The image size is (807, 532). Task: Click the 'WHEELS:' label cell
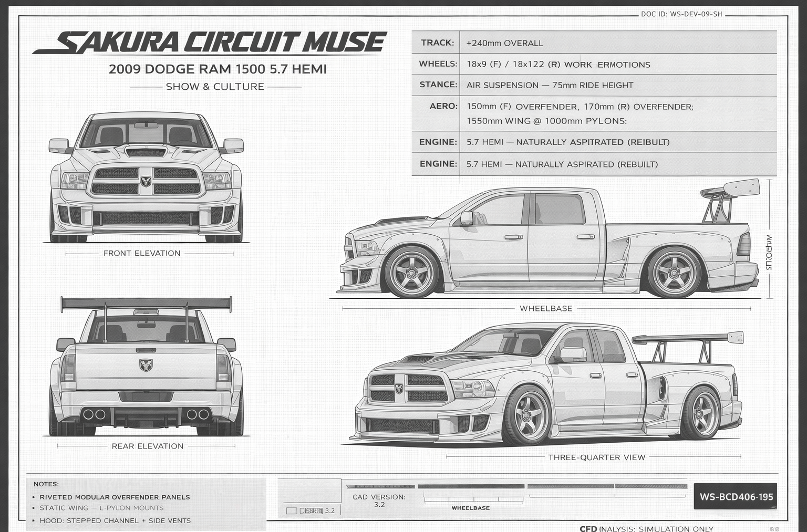436,64
